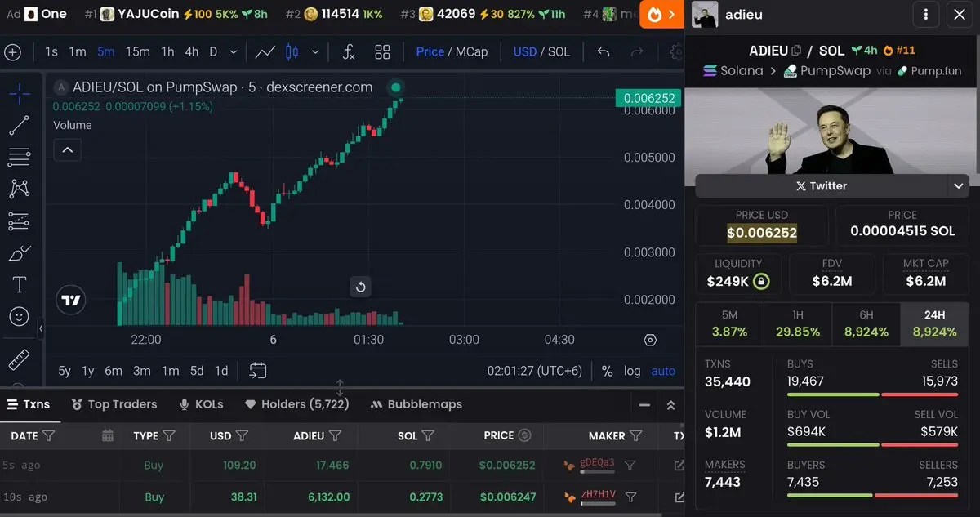
Task: Switch chart to line style icon
Action: pos(265,51)
